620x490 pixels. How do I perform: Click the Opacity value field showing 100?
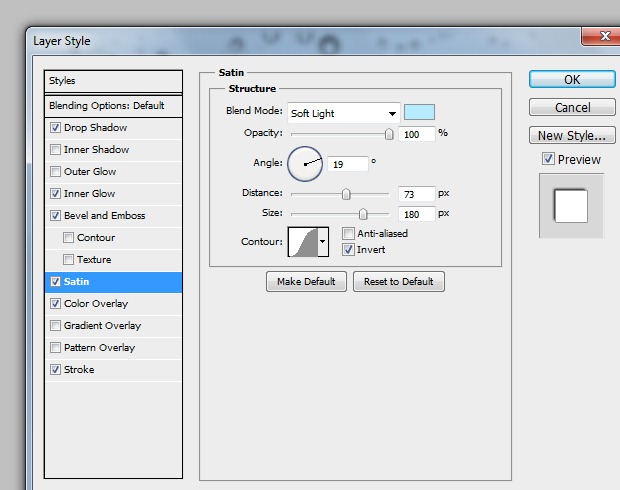(417, 134)
